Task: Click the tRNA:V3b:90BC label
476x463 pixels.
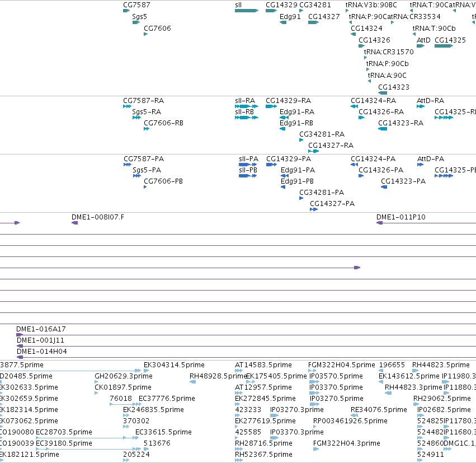Action: [371, 5]
